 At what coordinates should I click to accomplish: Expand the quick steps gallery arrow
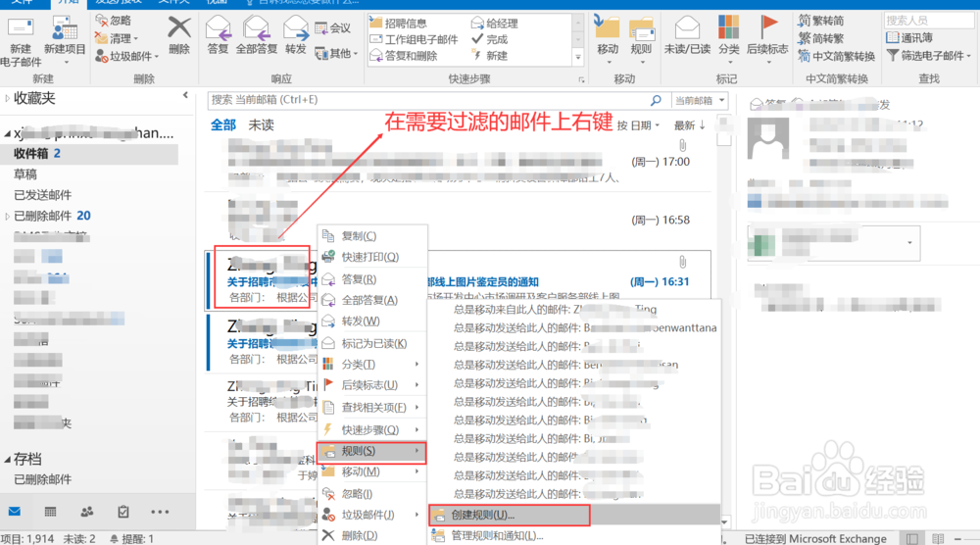pyautogui.click(x=578, y=58)
